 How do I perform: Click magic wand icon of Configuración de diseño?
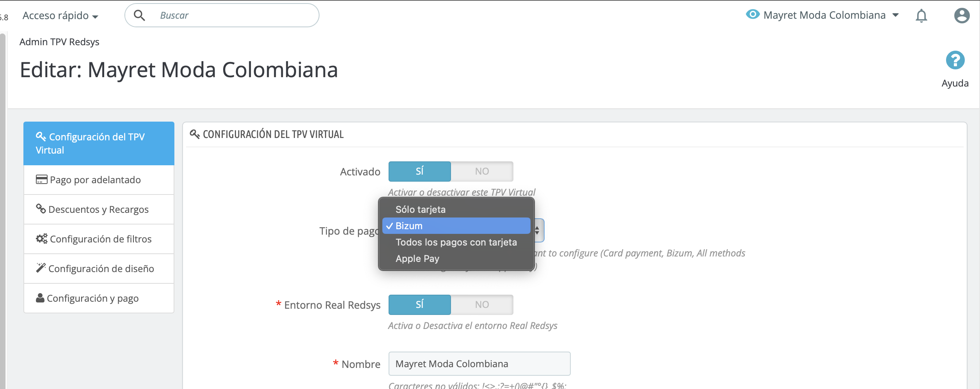pos(41,268)
